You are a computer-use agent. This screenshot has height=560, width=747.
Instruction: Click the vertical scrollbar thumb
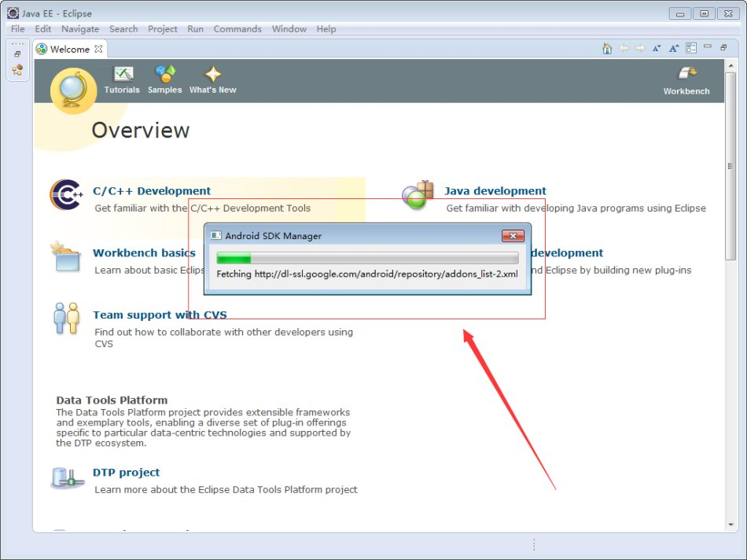click(x=730, y=166)
